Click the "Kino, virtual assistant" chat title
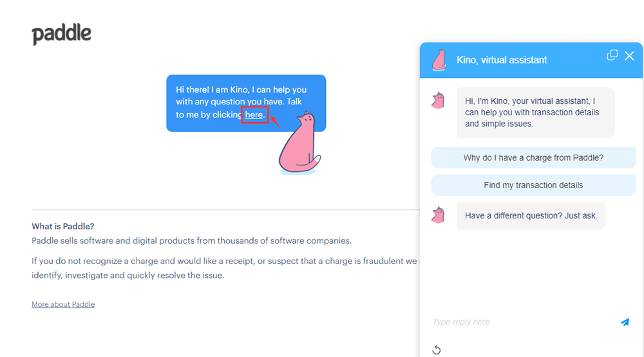This screenshot has width=644, height=357. coord(502,60)
